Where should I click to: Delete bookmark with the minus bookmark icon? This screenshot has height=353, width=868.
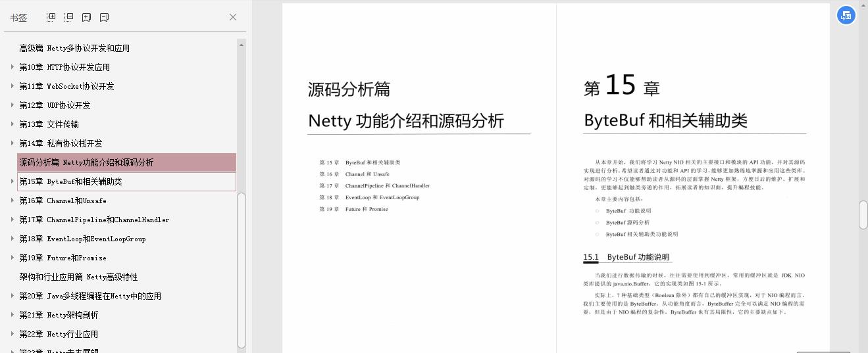pos(104,17)
